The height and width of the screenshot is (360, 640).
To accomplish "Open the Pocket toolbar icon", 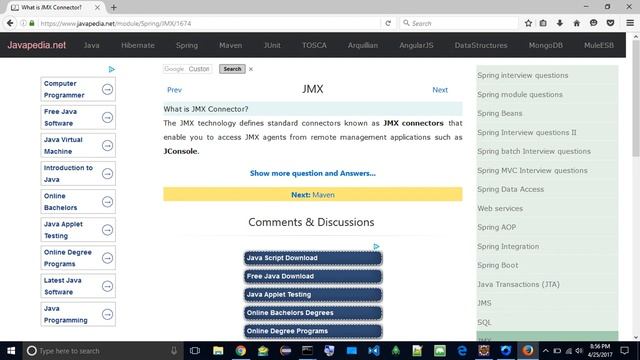I will pos(610,23).
